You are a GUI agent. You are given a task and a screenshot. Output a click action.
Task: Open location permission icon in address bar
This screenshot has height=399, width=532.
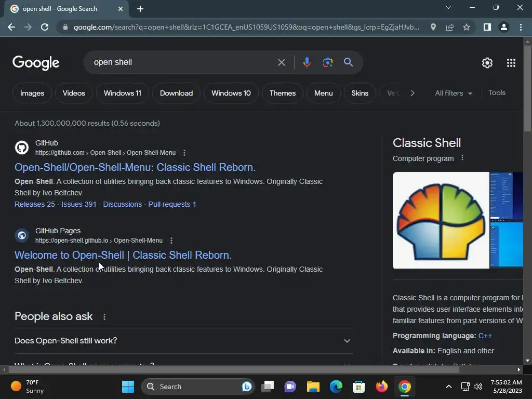tap(433, 27)
